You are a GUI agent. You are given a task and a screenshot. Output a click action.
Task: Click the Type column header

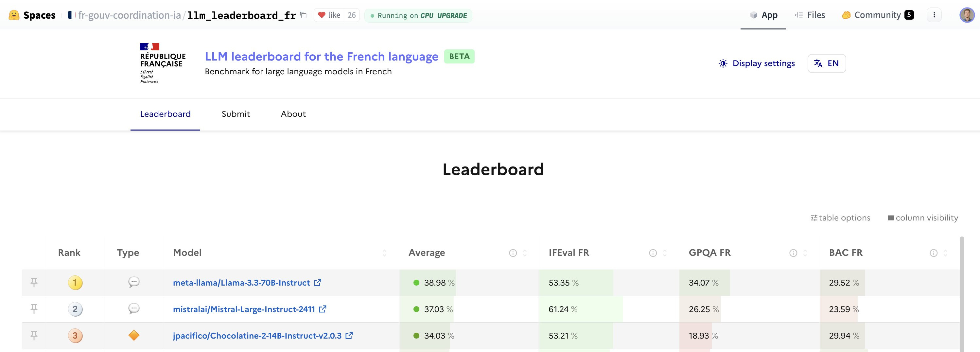point(128,253)
